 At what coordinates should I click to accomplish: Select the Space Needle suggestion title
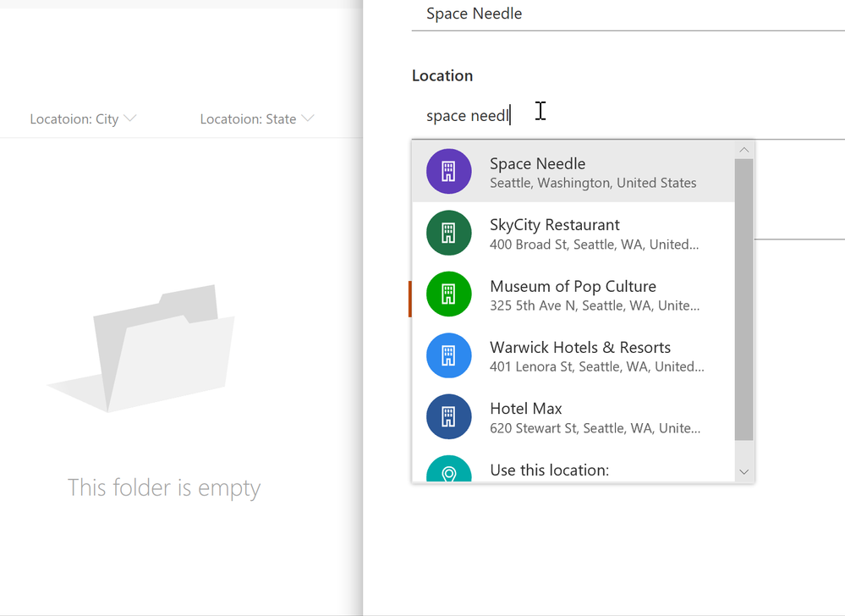[537, 164]
